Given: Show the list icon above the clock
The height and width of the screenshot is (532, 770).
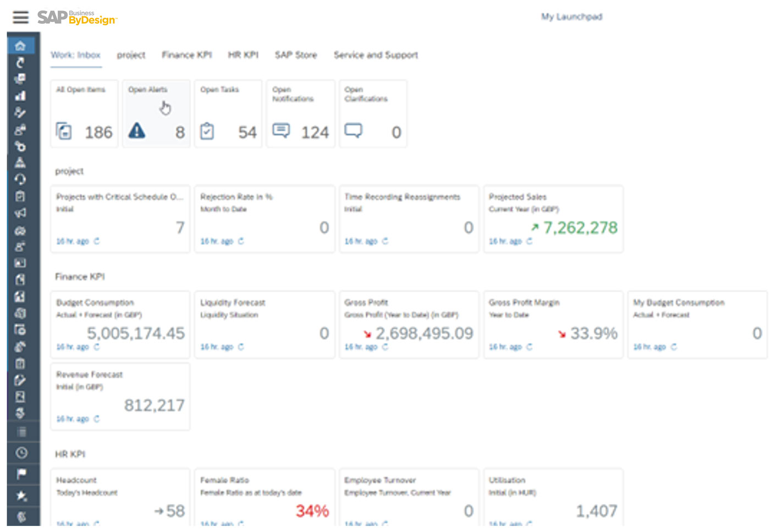Looking at the screenshot, I should click(x=21, y=432).
